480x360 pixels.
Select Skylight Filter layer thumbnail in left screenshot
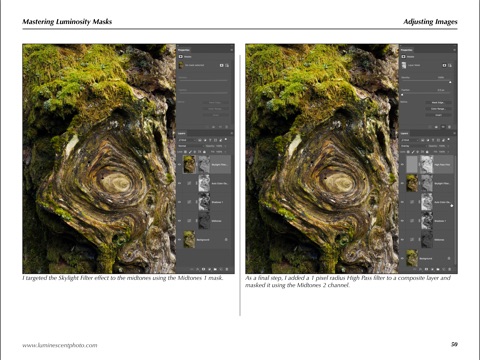(x=190, y=164)
